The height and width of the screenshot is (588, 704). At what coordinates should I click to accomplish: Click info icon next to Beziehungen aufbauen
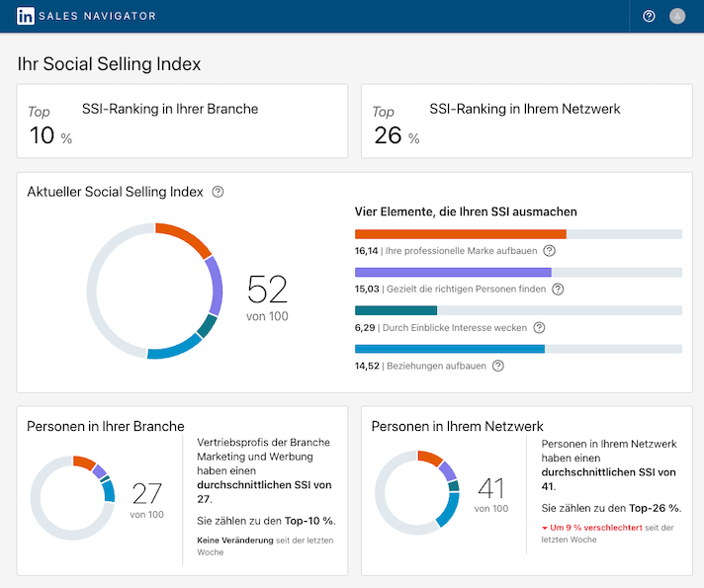(x=498, y=366)
